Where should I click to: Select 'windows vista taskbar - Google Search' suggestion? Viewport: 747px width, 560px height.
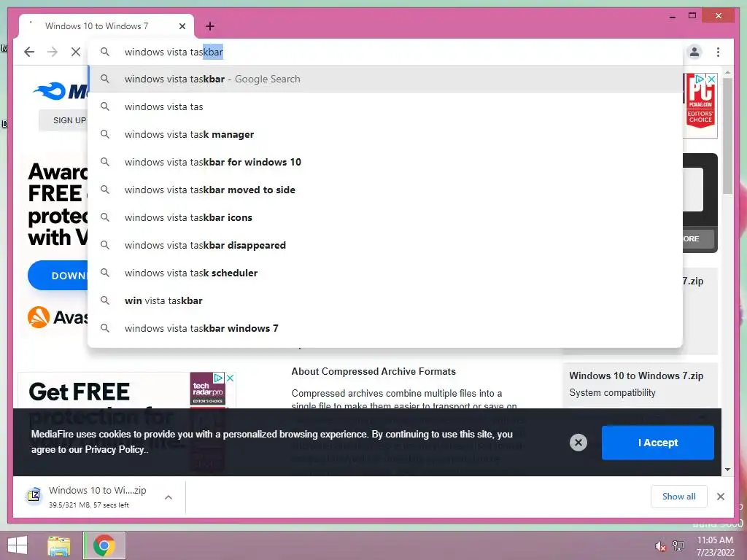(x=385, y=79)
